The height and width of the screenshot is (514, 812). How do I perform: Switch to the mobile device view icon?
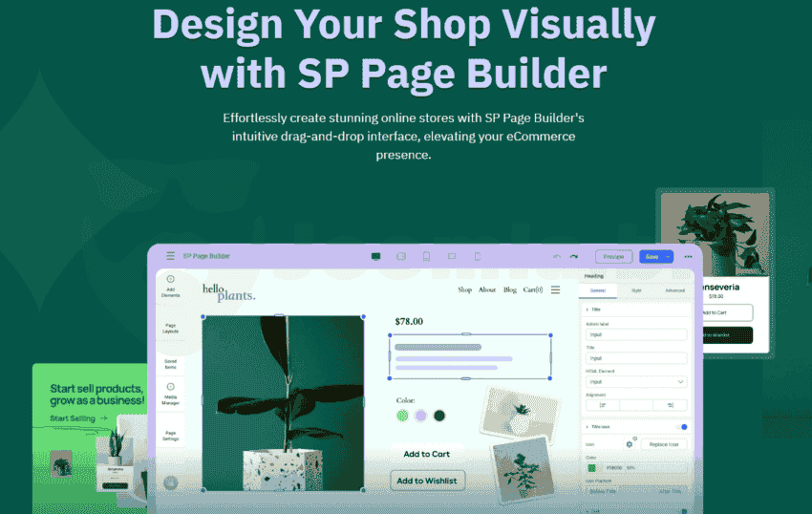pyautogui.click(x=477, y=256)
